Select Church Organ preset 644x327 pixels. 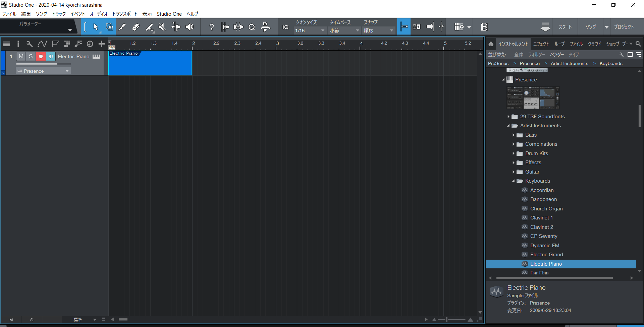point(546,208)
